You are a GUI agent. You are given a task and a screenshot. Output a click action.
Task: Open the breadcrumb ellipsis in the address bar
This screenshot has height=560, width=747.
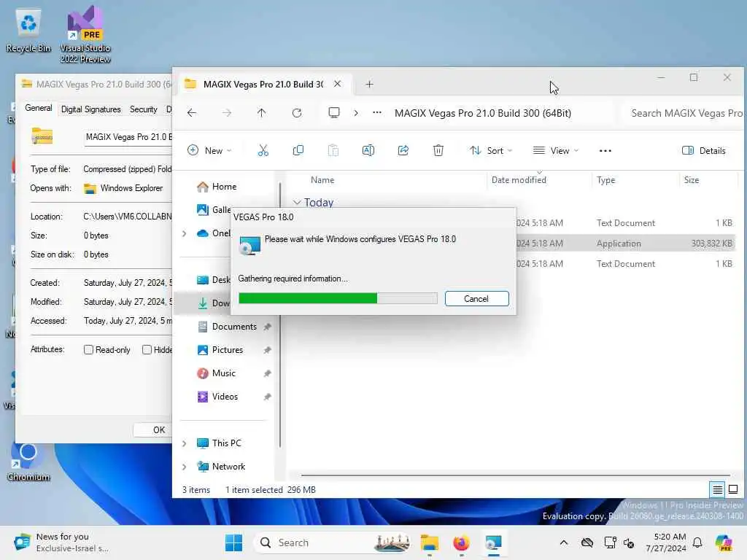(x=377, y=113)
